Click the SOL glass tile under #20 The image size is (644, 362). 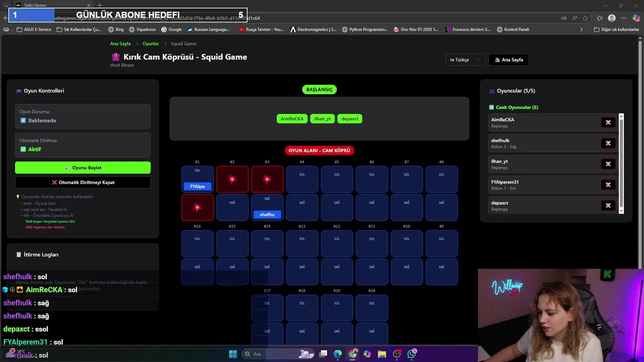pos(371,308)
